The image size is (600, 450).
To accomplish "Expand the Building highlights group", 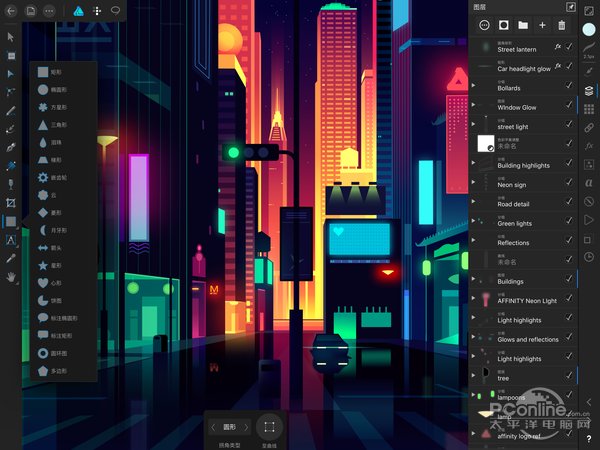I will pos(473,163).
